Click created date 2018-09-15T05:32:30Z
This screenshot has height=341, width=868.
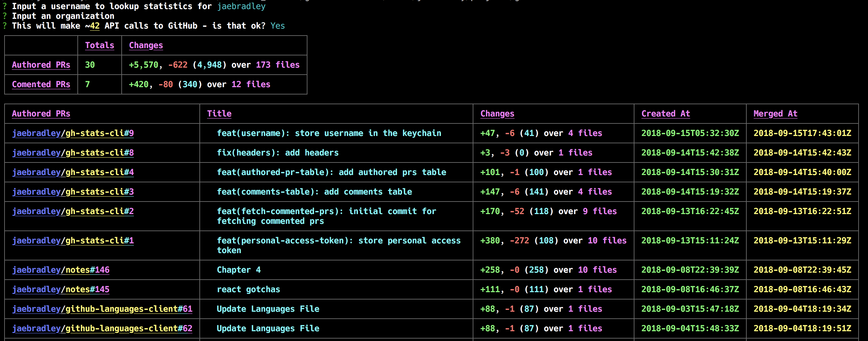(x=690, y=133)
